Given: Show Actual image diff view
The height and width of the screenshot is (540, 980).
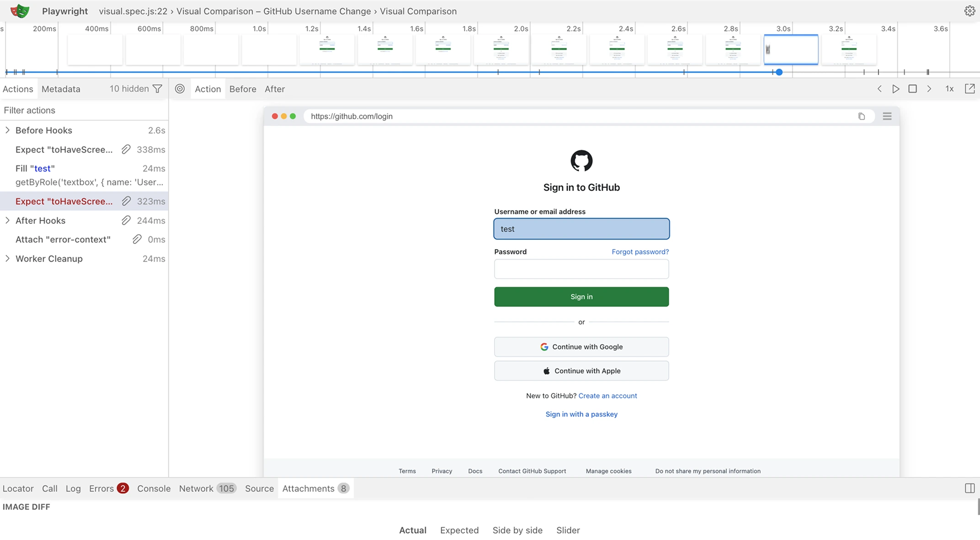Looking at the screenshot, I should (413, 530).
